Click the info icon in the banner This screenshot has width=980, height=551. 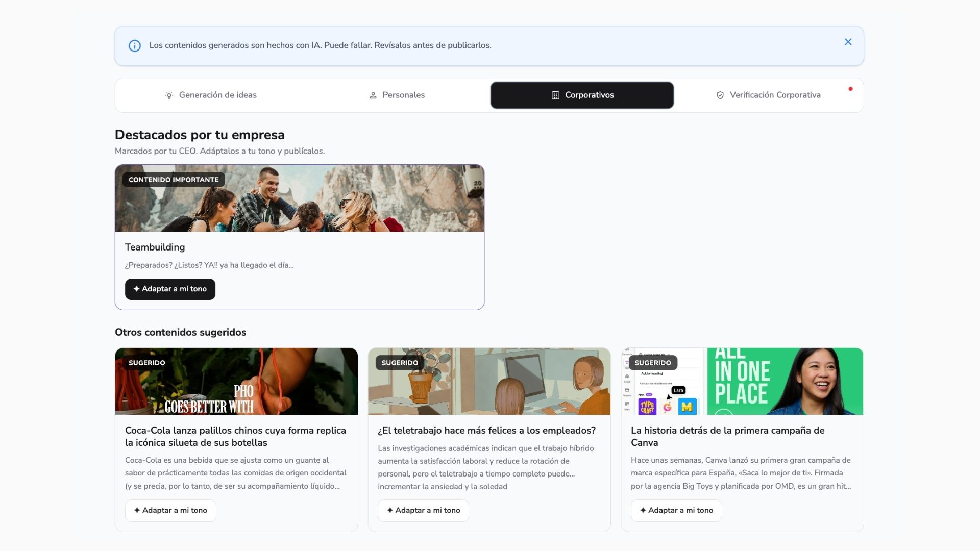tap(134, 46)
